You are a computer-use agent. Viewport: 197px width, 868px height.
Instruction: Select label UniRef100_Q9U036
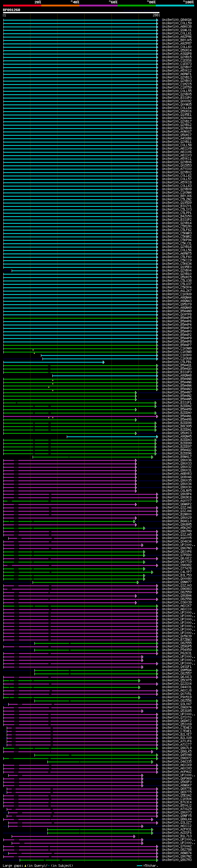coord(177,460)
